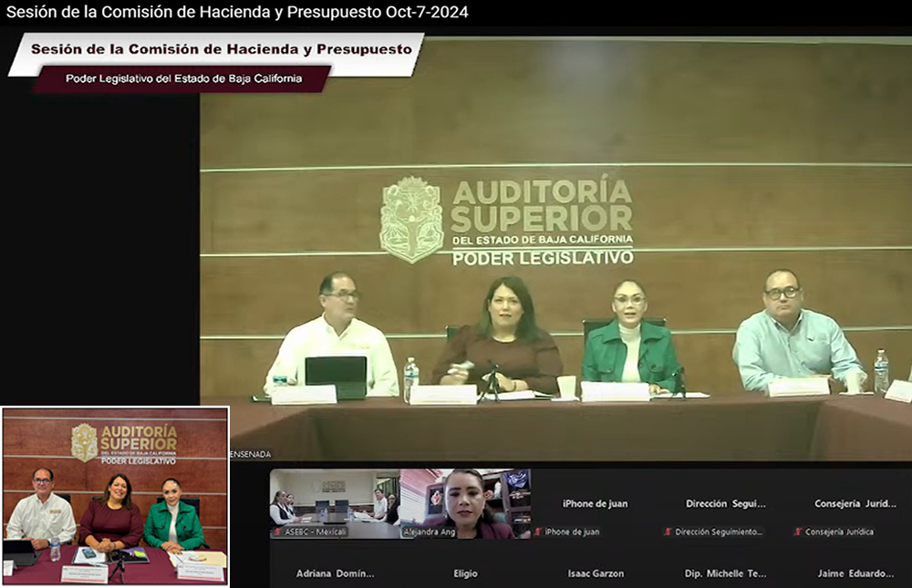Screen dimensions: 912x588
Task: Select the Alejandra Ang participant video tile
Action: [465, 503]
